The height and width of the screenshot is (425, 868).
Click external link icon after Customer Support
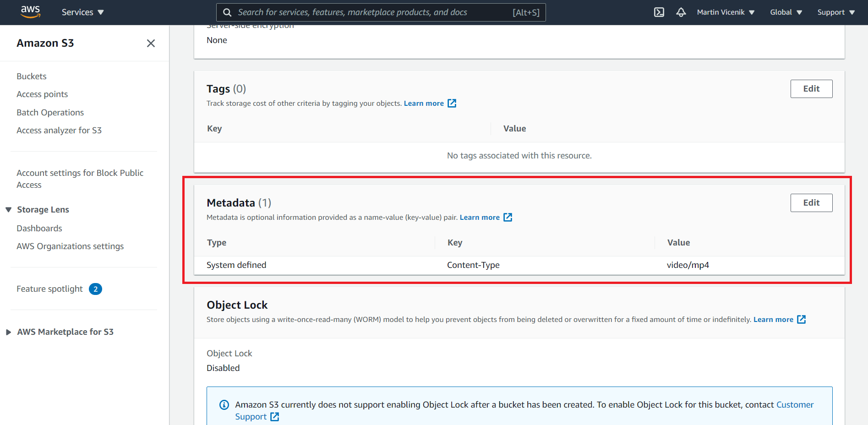click(x=274, y=417)
